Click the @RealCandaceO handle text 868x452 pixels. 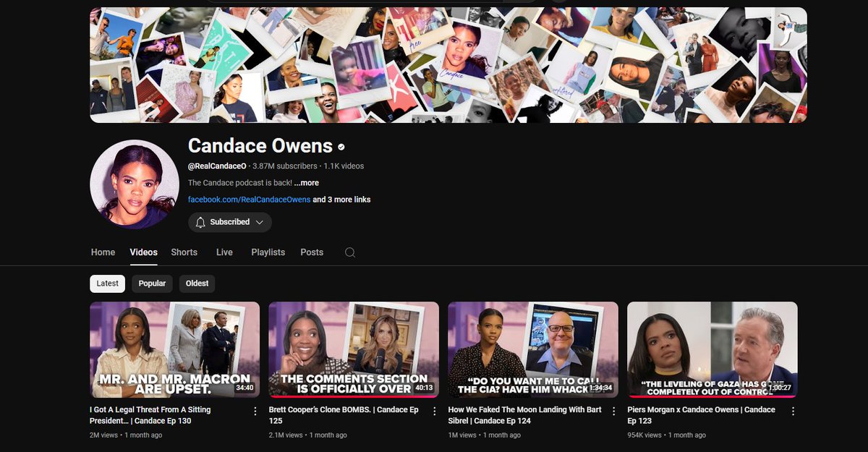[217, 166]
